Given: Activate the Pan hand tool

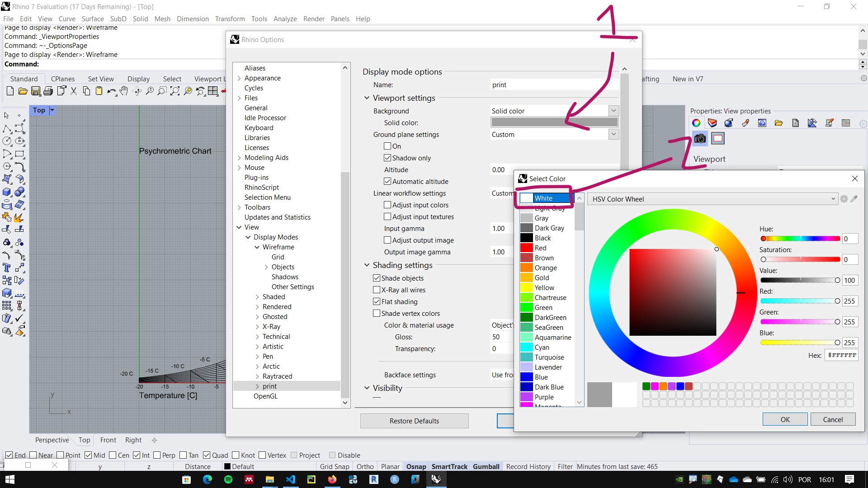Looking at the screenshot, I should point(124,91).
